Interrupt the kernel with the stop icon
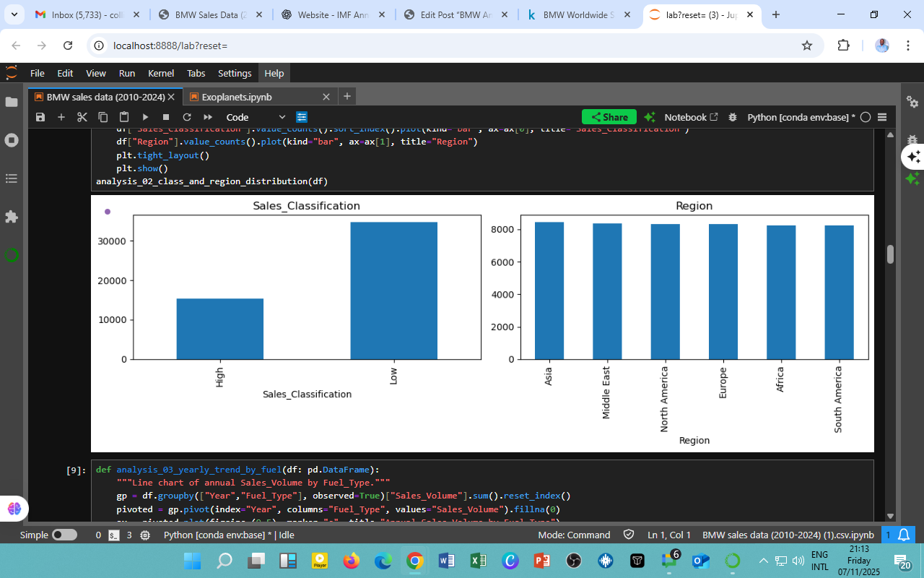Screen dimensions: 924x578 coord(166,117)
